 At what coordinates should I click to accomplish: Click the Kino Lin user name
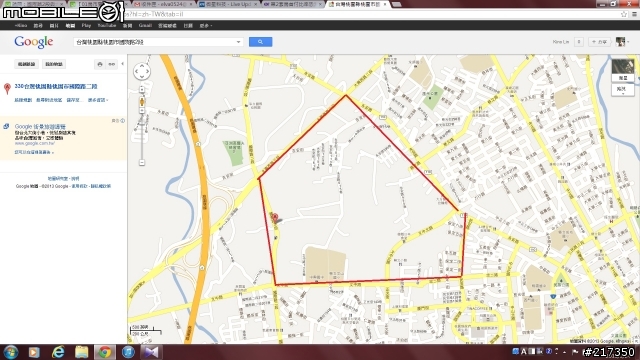click(560, 42)
